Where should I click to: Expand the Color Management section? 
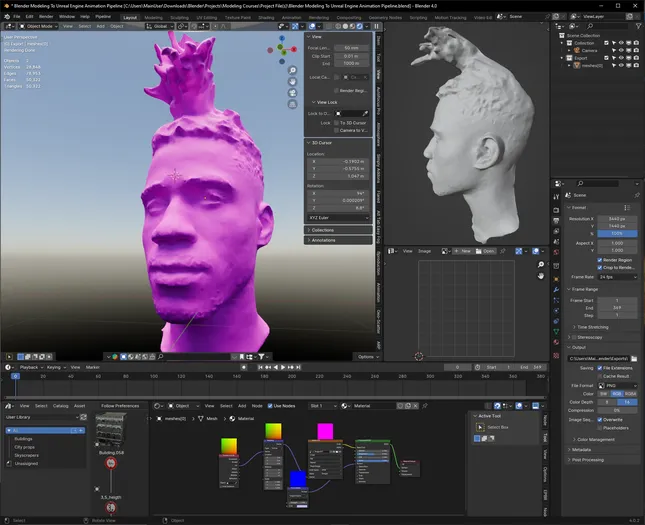596,440
